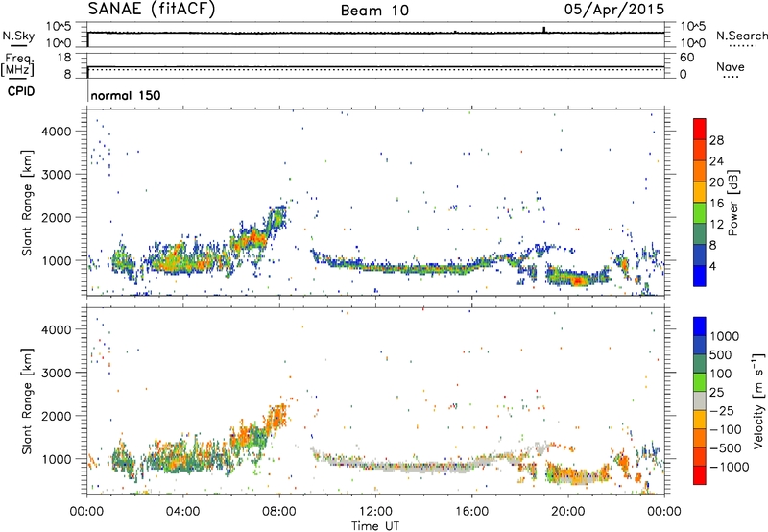Pick the gray segment of Velocity color bar
768x532 pixels.
click(x=700, y=400)
